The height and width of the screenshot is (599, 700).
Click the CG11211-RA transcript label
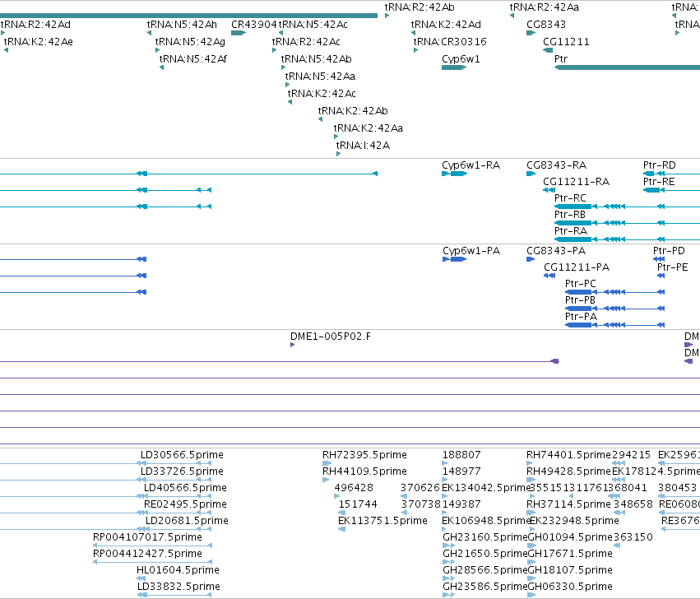577,182
